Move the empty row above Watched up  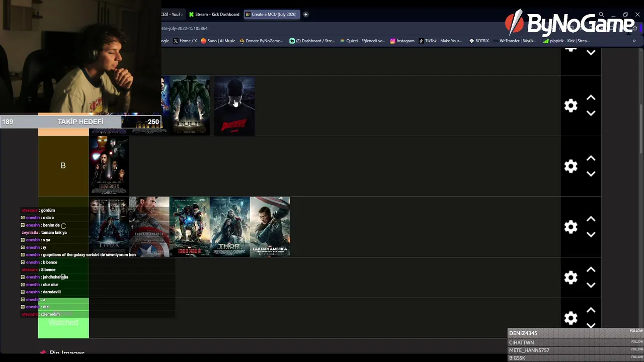(x=591, y=270)
